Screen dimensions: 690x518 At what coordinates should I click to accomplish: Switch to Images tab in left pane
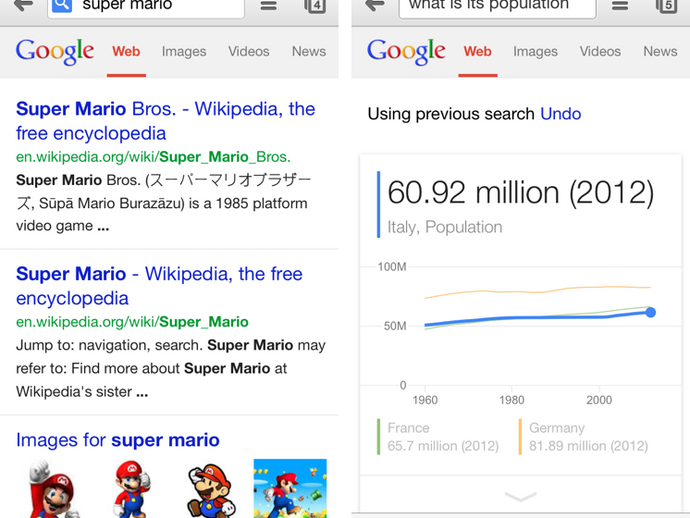coord(184,52)
